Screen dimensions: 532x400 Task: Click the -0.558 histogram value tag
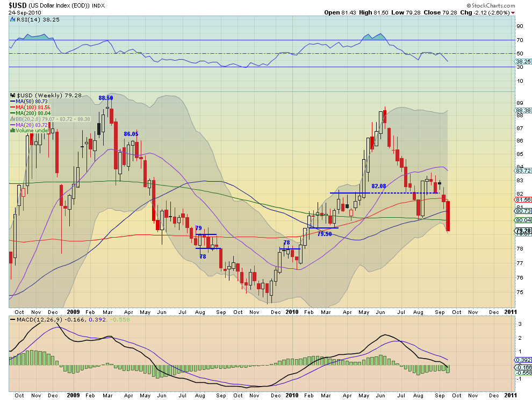click(523, 373)
